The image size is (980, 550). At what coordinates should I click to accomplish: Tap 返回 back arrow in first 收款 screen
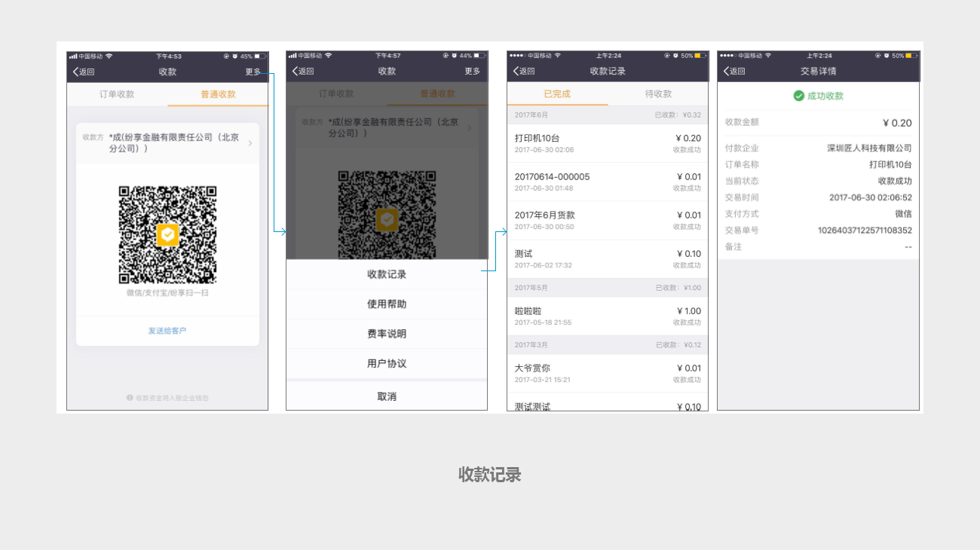(84, 72)
